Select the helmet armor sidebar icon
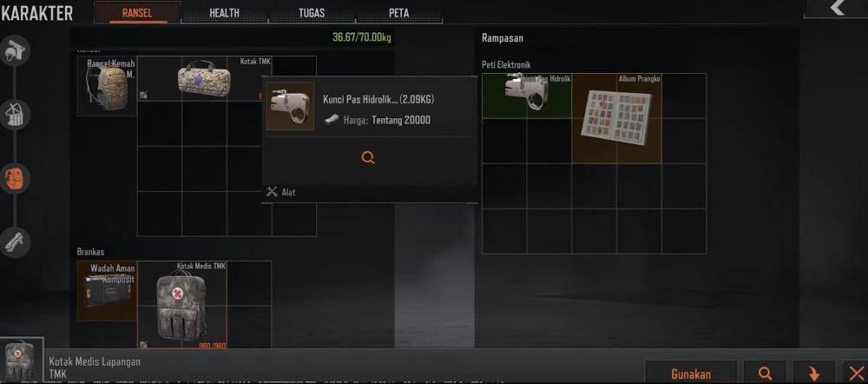 [x=15, y=51]
